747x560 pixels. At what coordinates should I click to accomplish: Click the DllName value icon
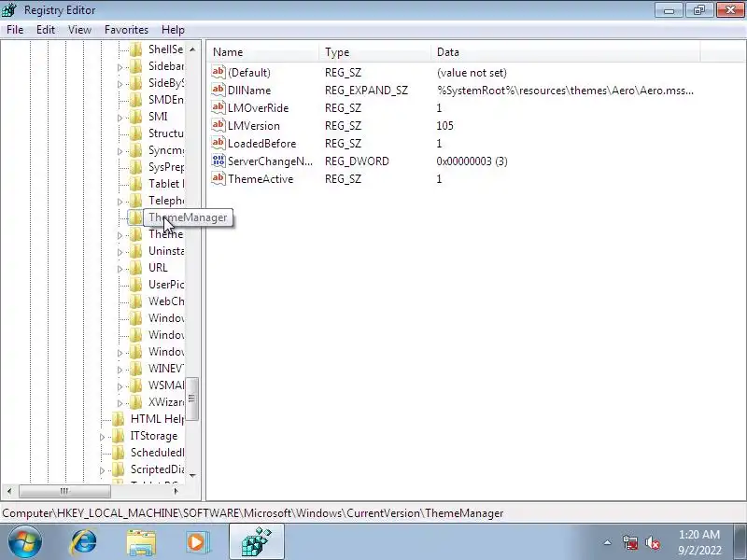point(218,90)
